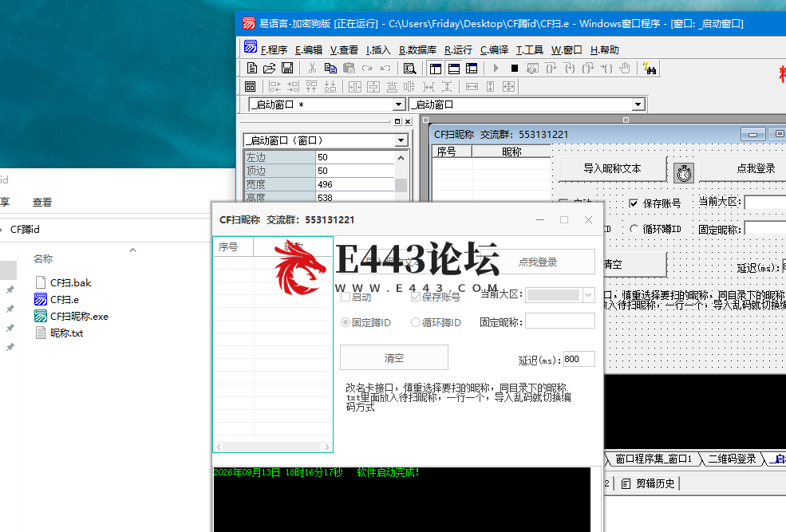The width and height of the screenshot is (786, 532).
Task: Tick the 启动 checkbox in running window
Action: (346, 297)
